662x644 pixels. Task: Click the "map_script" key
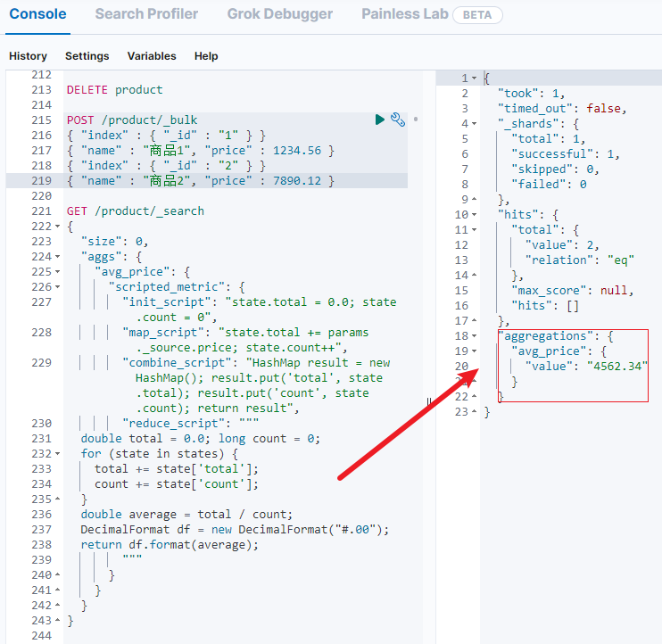pos(163,333)
